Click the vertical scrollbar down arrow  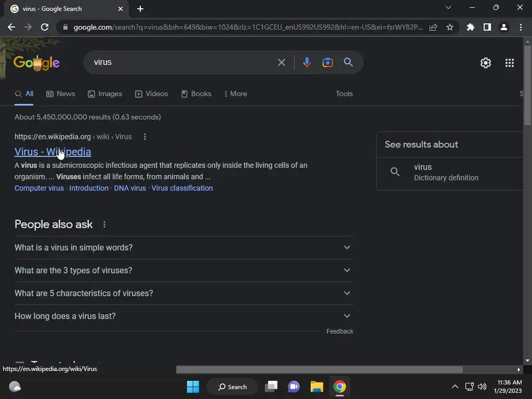(527, 361)
